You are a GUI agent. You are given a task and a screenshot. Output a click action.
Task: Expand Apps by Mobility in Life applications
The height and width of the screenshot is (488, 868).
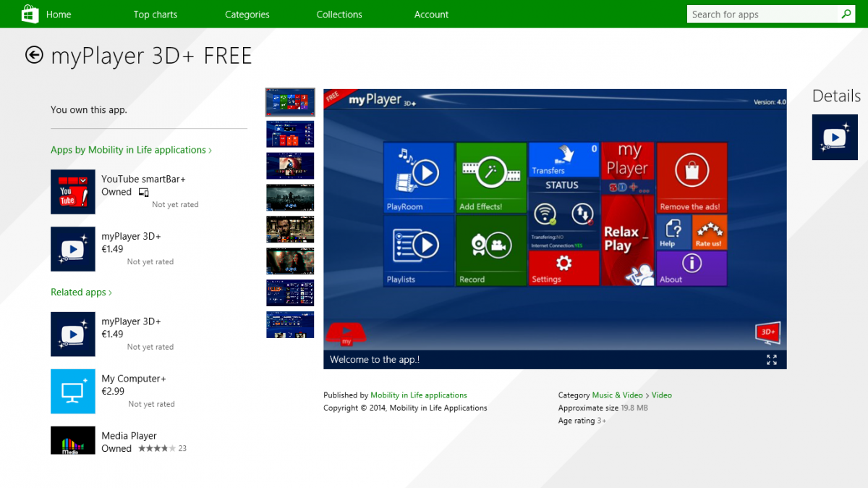point(131,150)
